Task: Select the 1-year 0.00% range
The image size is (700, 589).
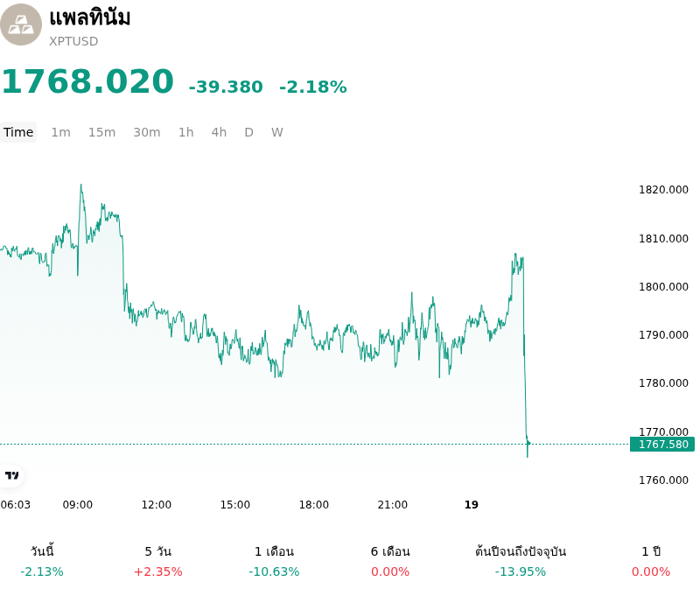Action: click(651, 561)
